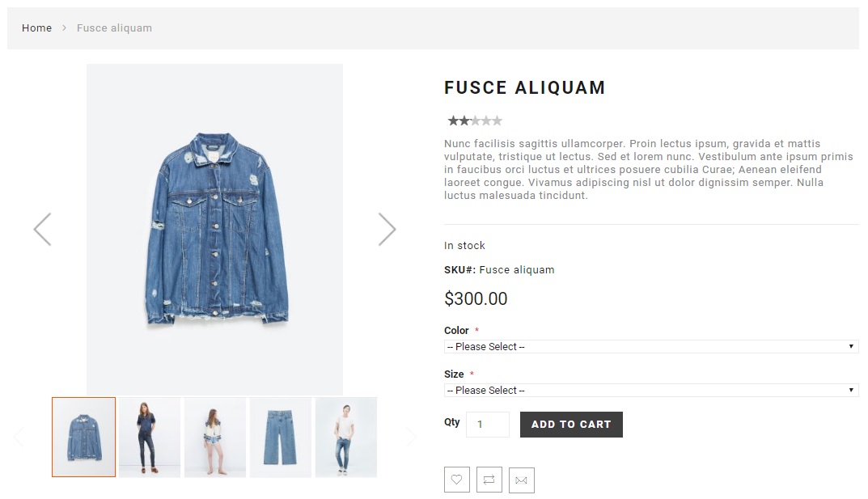
Task: Select the denim jacket thumbnail
Action: click(84, 437)
